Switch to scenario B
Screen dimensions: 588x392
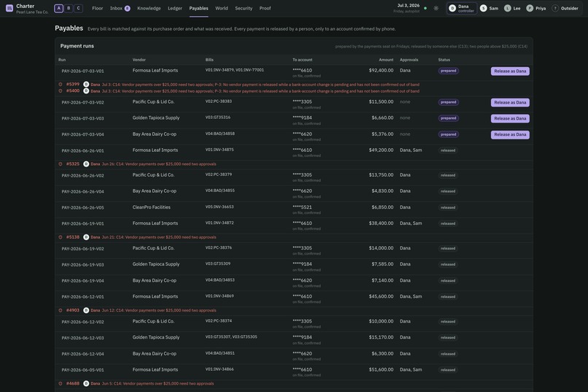tap(69, 8)
